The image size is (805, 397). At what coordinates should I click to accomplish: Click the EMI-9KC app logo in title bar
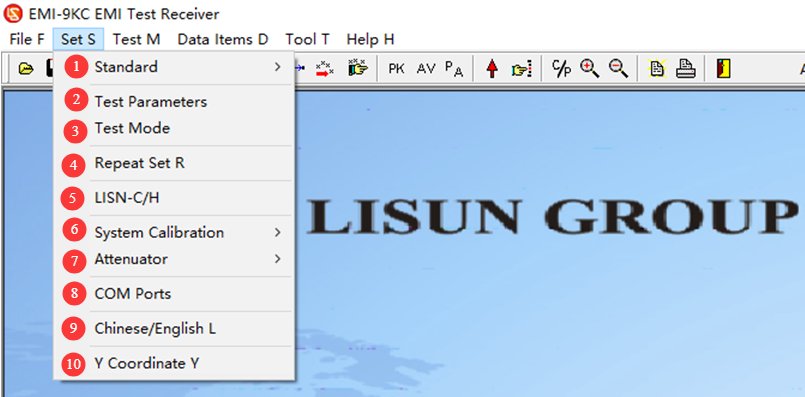pos(13,13)
